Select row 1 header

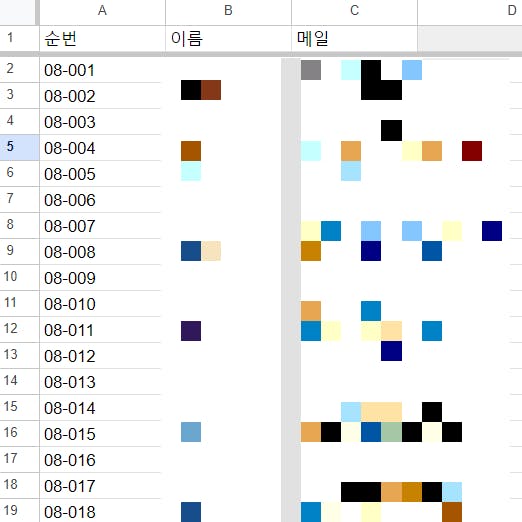(x=19, y=38)
